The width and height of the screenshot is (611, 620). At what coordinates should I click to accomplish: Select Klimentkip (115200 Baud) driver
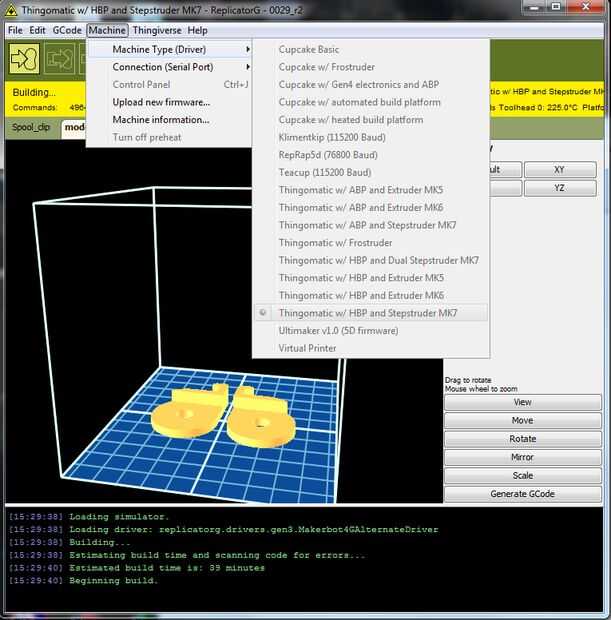371,137
